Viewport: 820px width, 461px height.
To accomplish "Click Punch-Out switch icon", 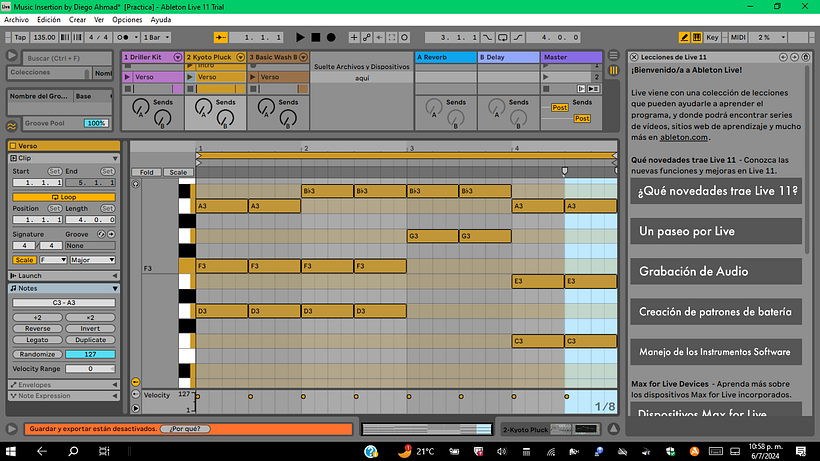I will point(518,37).
